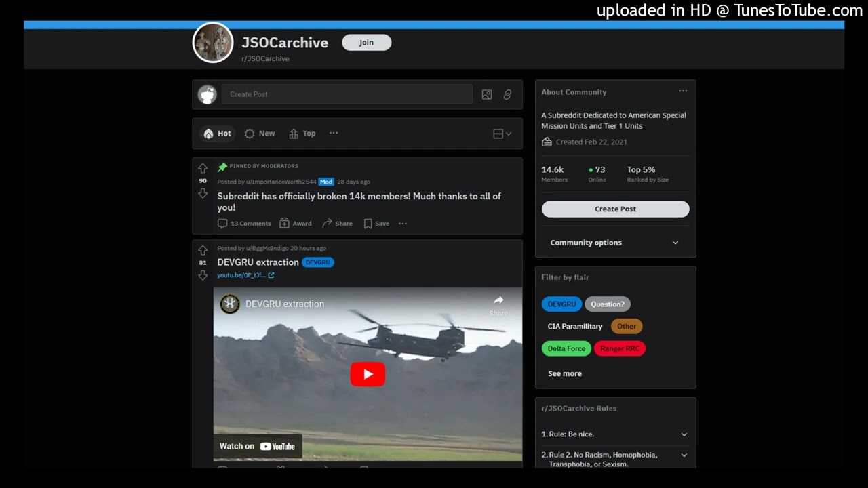868x488 pixels.
Task: Sort posts by Top
Action: [302, 134]
